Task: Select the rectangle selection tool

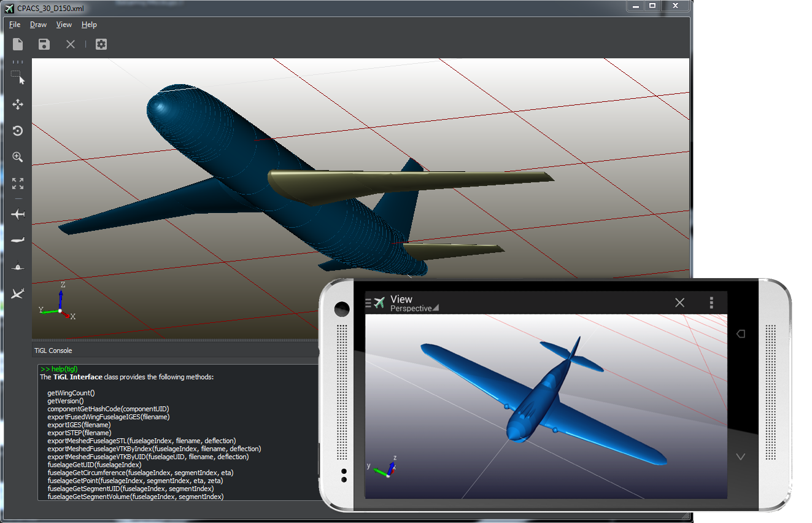Action: [x=18, y=77]
